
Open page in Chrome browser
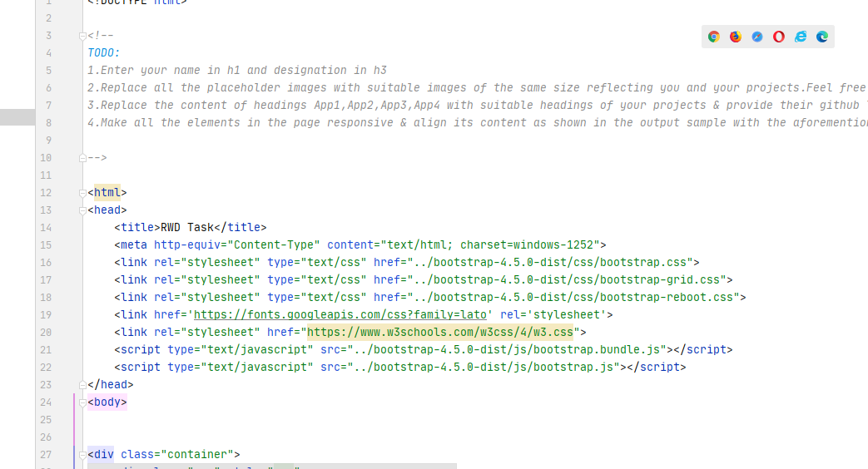click(x=714, y=37)
